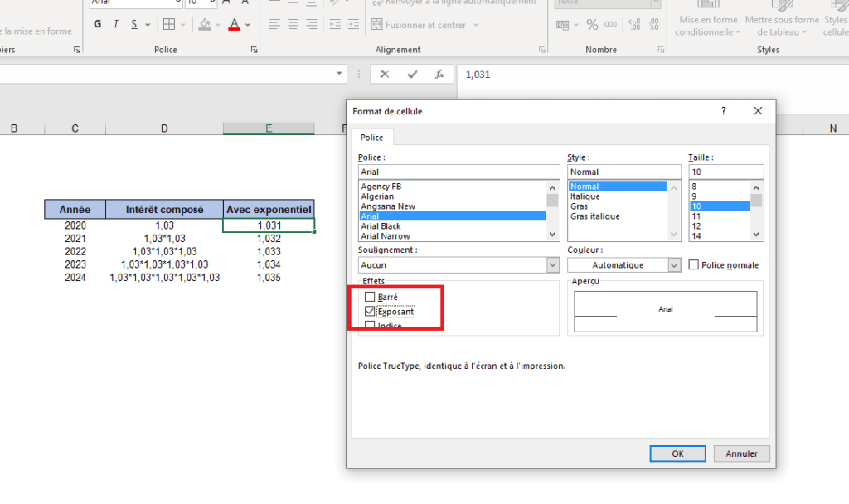
Task: Enable the Police normale checkbox
Action: (694, 264)
